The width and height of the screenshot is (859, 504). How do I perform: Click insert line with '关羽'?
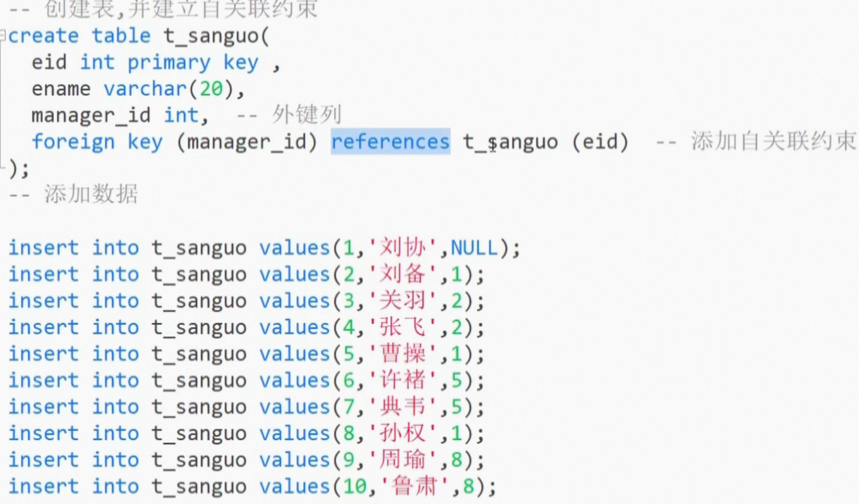tap(246, 301)
